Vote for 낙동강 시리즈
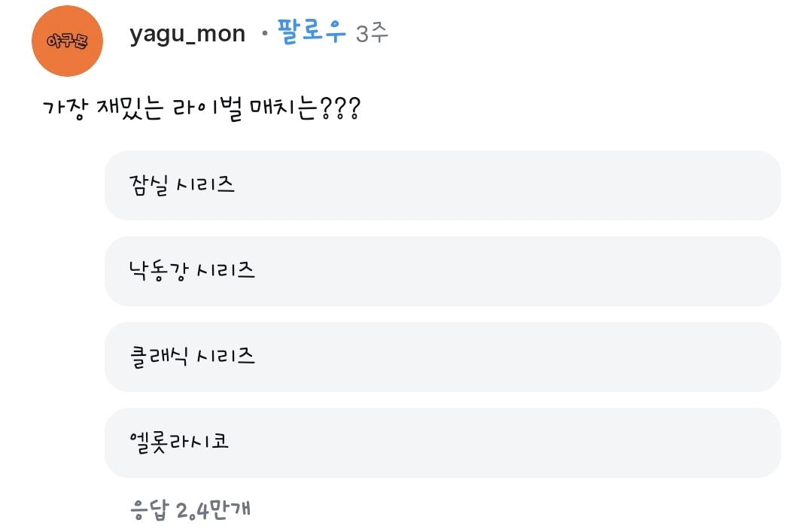Viewport: 812px width, 532px height. 442,271
